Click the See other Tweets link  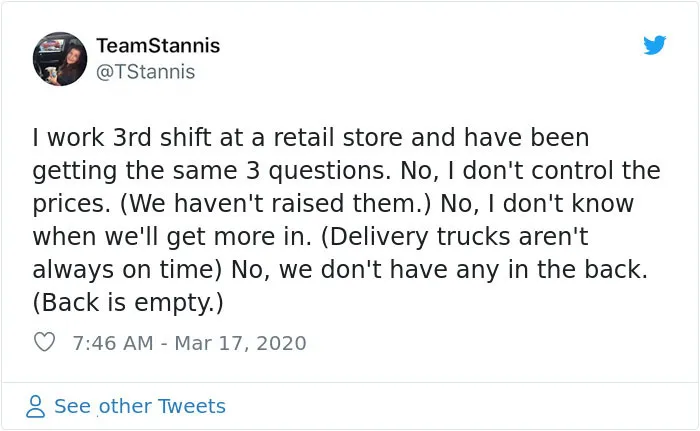point(140,406)
